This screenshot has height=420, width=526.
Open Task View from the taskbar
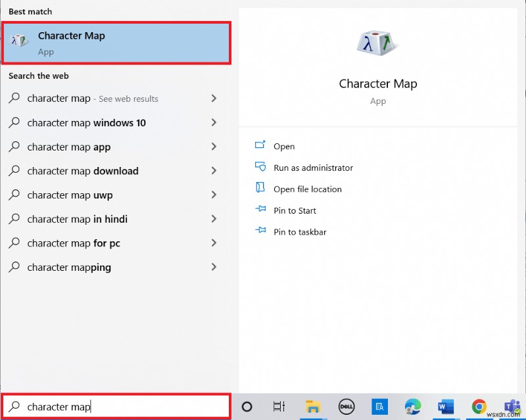[x=279, y=406]
